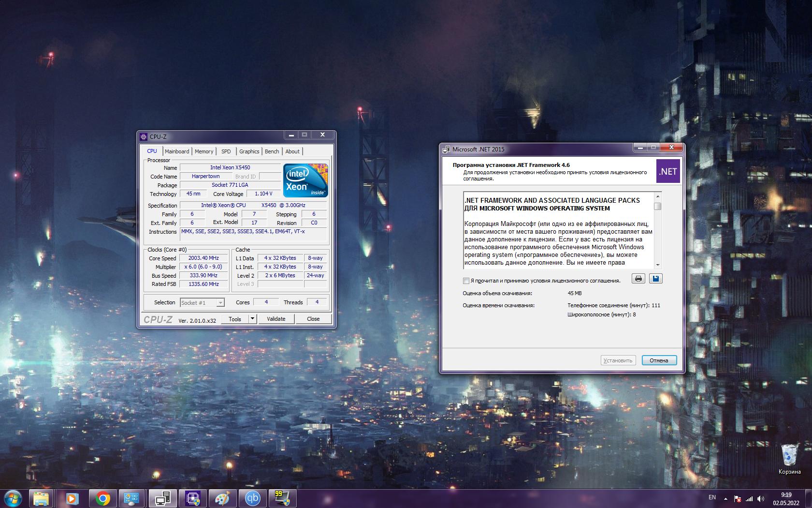The width and height of the screenshot is (812, 508).
Task: Click 'Телефонное соединение (минут): 111' text
Action: (614, 305)
